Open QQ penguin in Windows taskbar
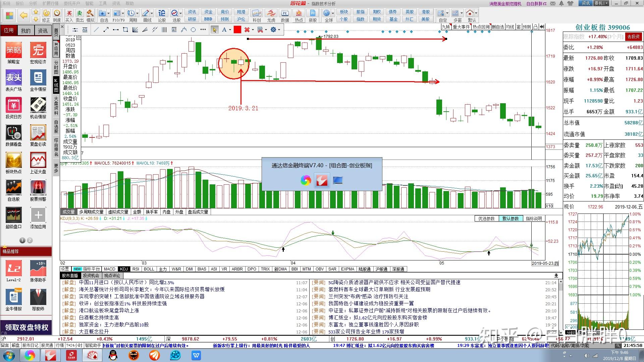Viewport: 644px width, 362px height. coord(113,355)
